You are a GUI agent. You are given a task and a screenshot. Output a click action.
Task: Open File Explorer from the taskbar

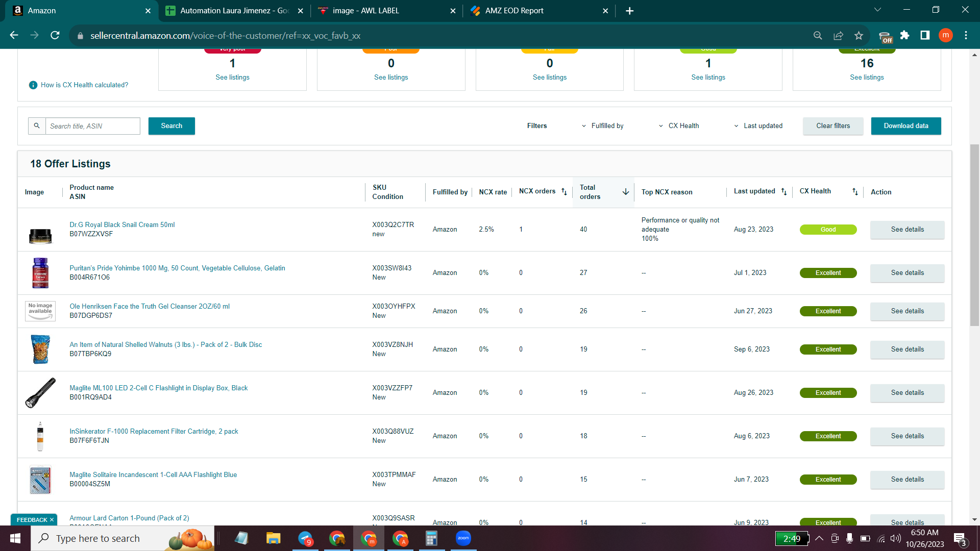pyautogui.click(x=274, y=538)
